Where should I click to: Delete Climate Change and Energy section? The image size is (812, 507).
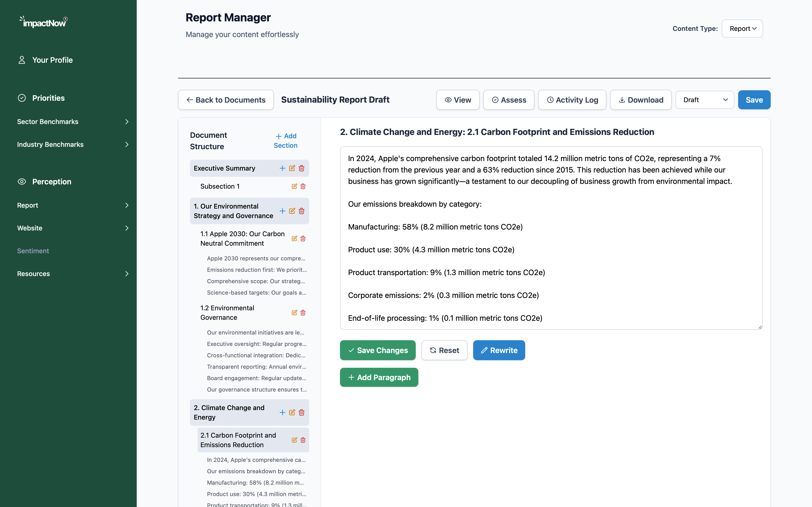(302, 412)
